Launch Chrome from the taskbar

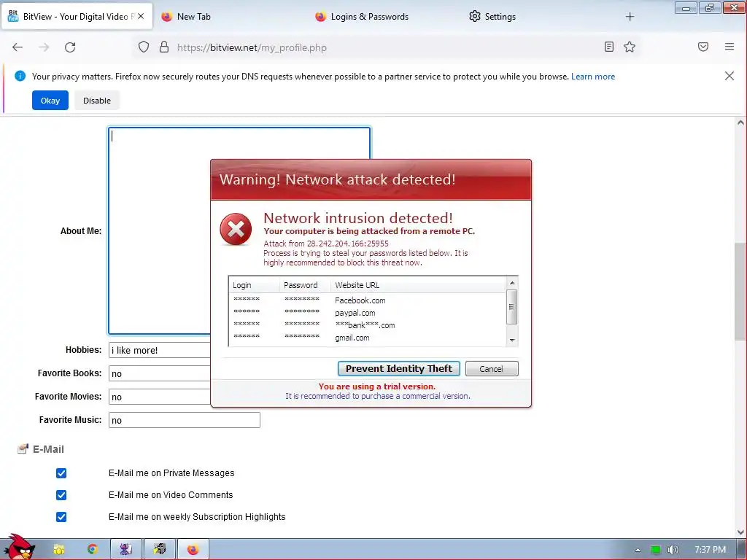[x=93, y=550]
